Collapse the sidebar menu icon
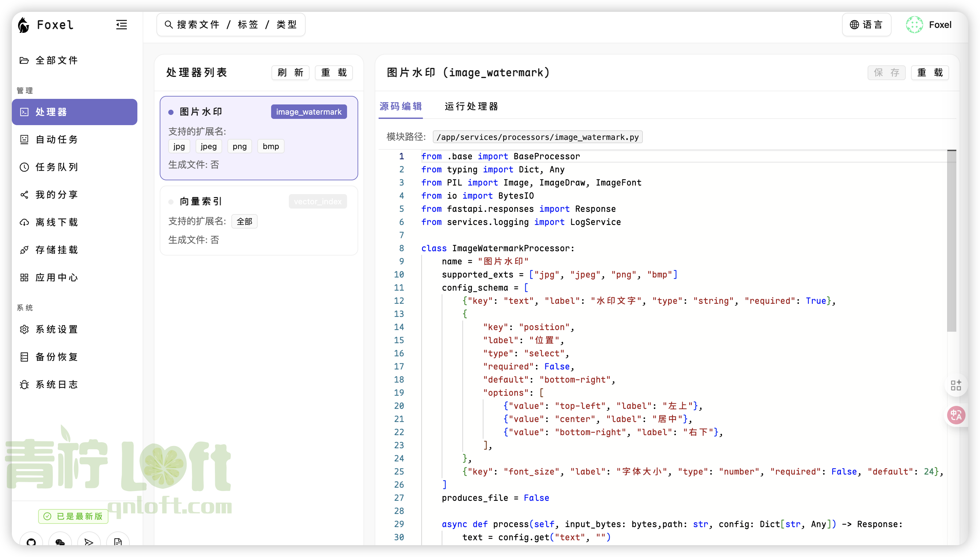 121,25
